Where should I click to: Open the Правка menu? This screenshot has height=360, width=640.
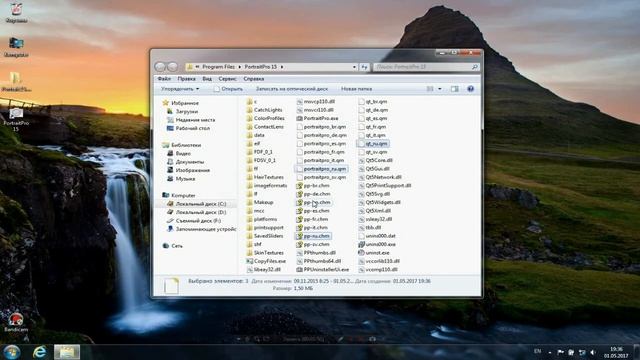[x=186, y=79]
